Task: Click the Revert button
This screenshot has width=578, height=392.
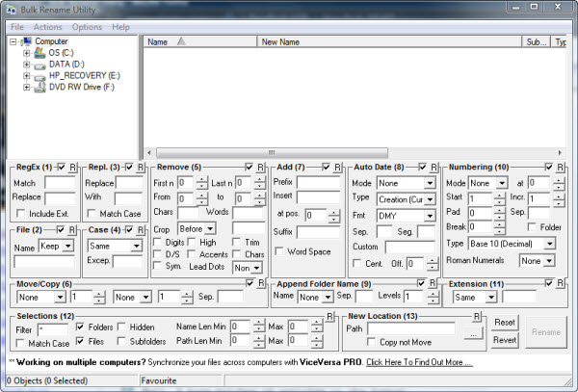Action: [x=505, y=340]
